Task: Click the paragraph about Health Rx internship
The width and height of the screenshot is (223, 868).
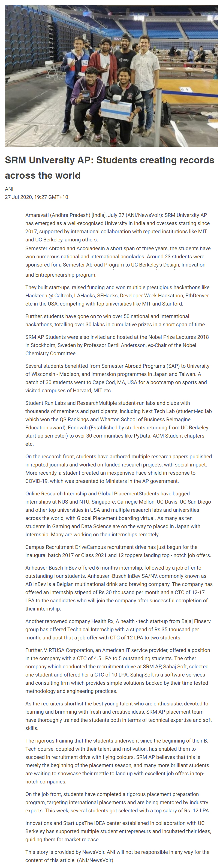Action: (118, 629)
